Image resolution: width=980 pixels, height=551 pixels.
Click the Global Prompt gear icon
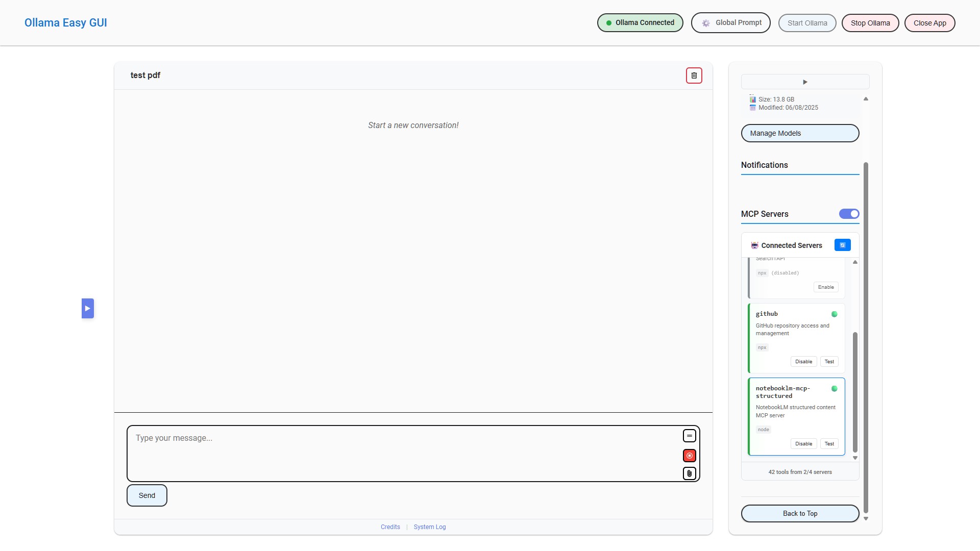(706, 23)
